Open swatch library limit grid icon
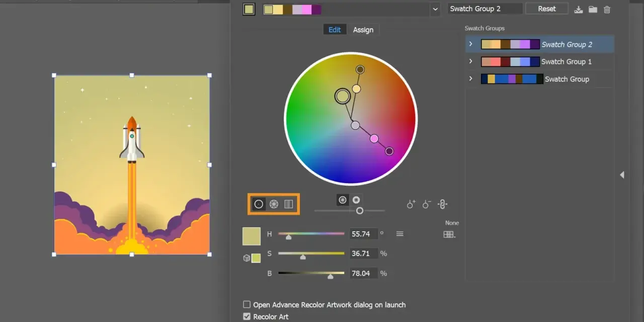 [x=449, y=234]
